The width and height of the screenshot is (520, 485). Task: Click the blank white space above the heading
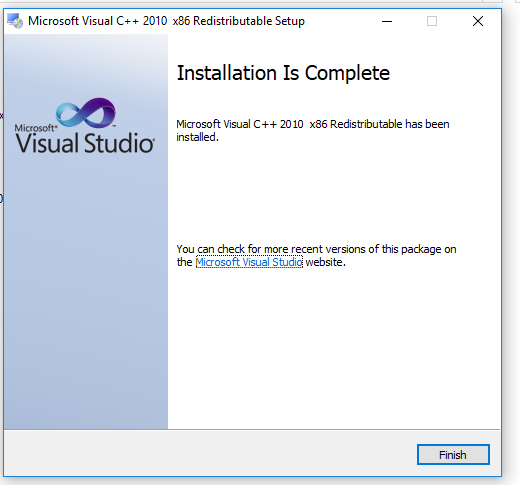tap(333, 48)
